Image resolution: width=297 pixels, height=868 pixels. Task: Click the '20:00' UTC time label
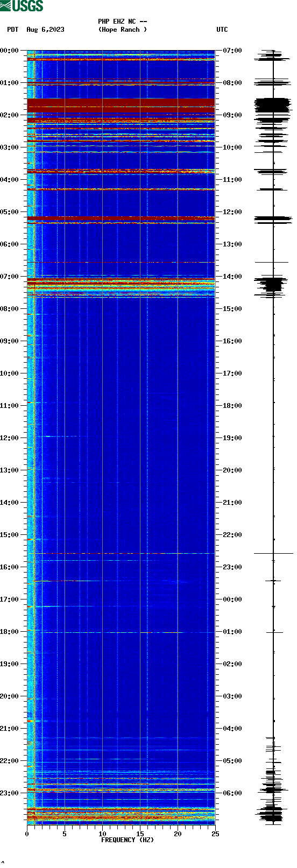(x=232, y=470)
